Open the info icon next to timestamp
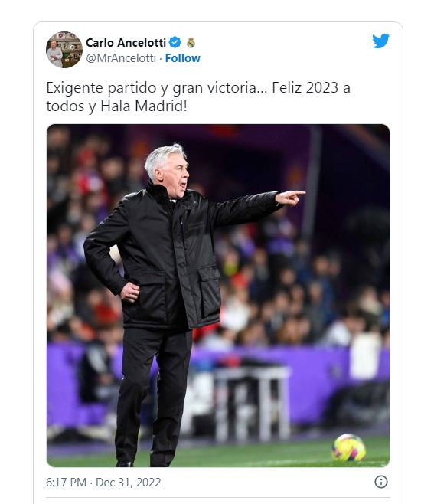Image resolution: width=434 pixels, height=504 pixels. tap(381, 482)
